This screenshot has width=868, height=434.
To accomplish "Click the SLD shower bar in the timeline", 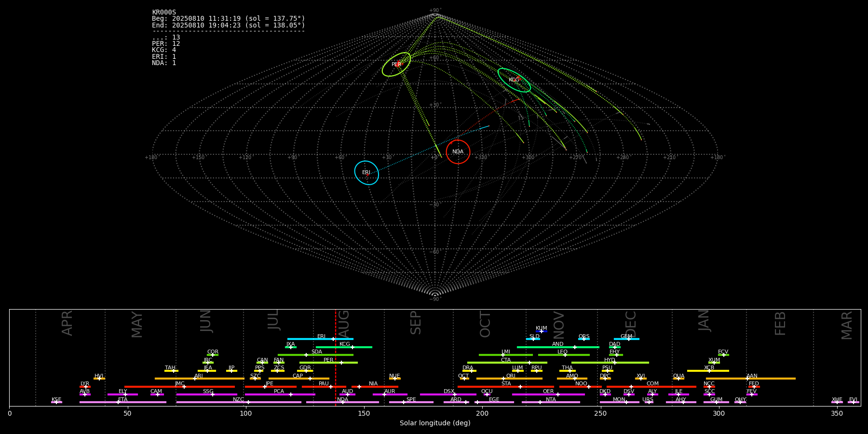I will 533,339.
